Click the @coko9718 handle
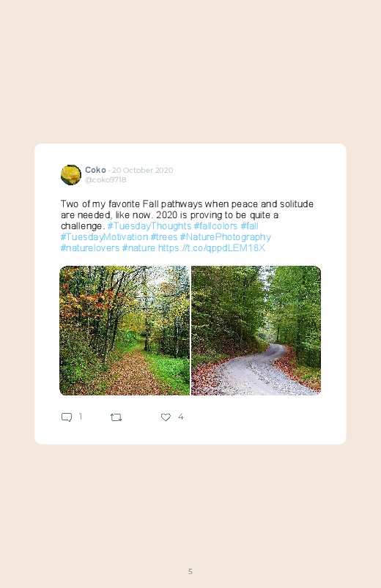This screenshot has width=381, height=588. (106, 179)
